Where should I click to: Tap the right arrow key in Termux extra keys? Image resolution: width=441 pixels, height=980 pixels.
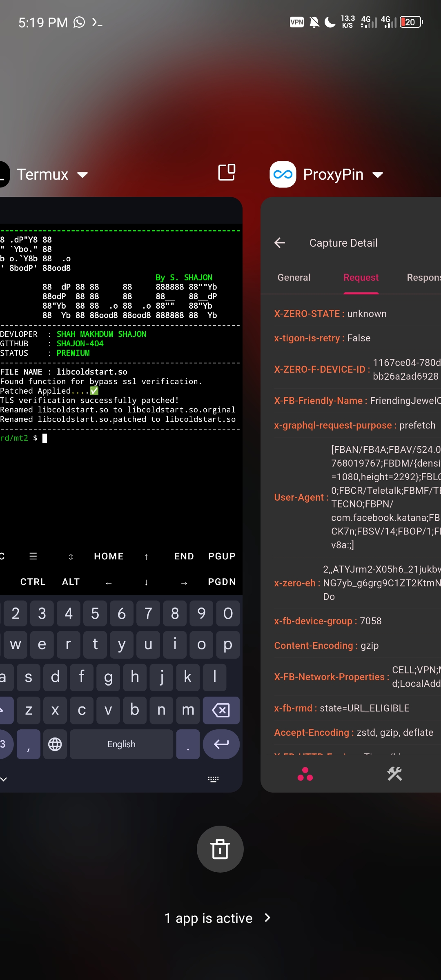click(x=184, y=583)
